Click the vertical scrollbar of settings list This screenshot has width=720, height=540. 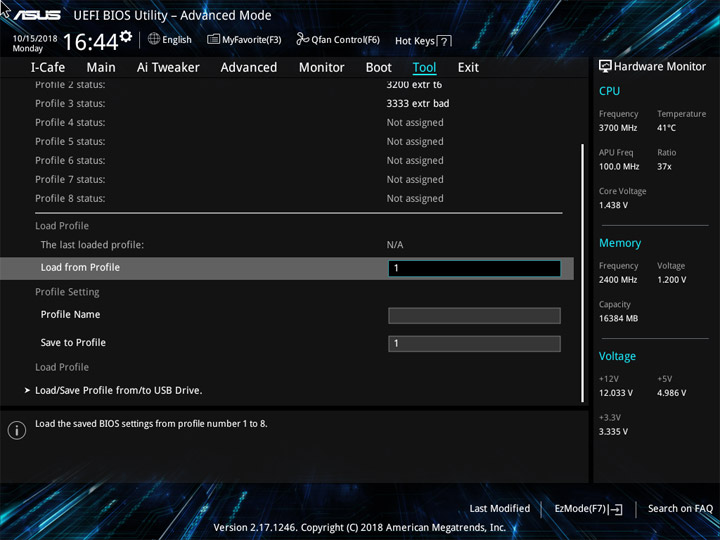pos(582,273)
